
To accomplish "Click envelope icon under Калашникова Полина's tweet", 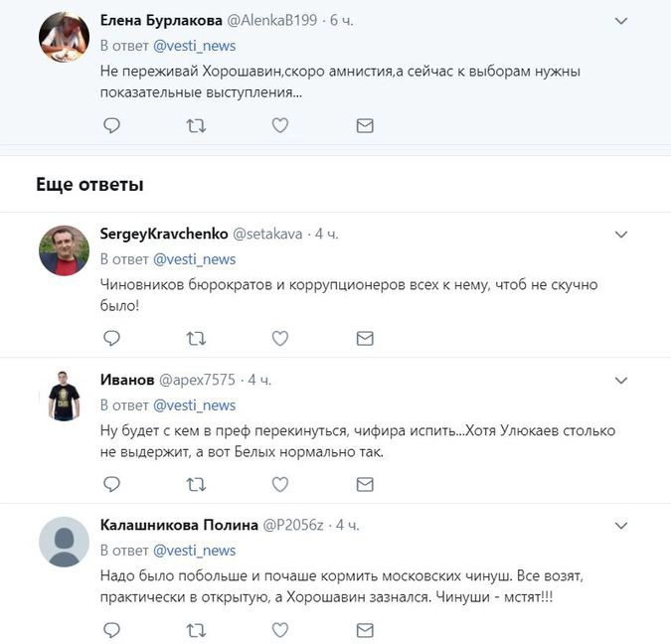I will click(365, 629).
